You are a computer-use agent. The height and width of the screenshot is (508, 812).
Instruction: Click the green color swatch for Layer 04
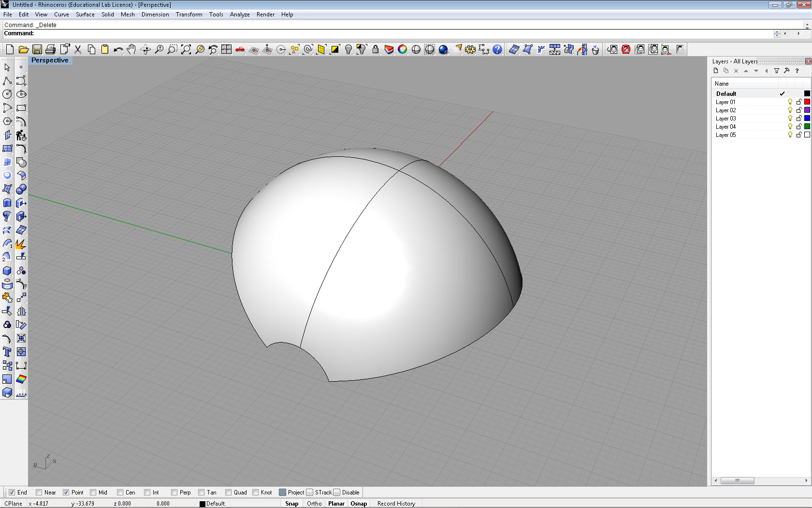(x=807, y=127)
